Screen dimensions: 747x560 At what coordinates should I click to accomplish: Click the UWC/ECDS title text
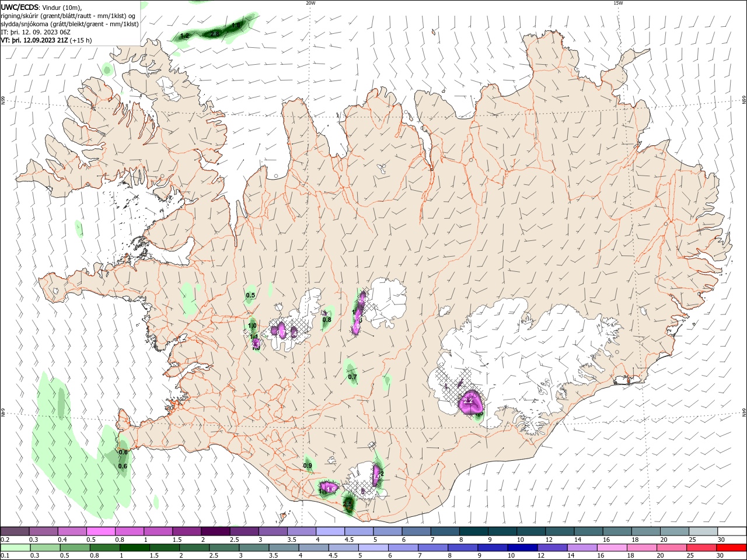(19, 7)
